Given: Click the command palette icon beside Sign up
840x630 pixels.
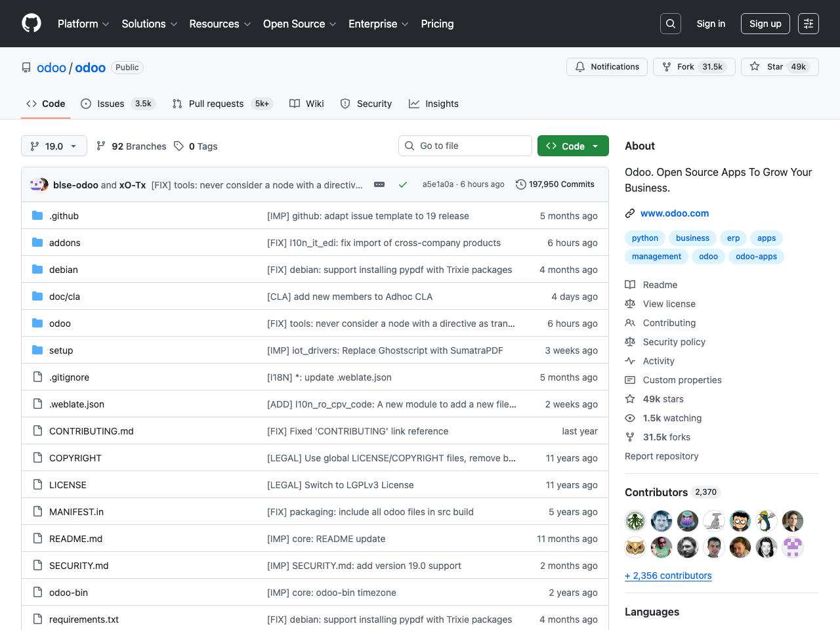Looking at the screenshot, I should 808,24.
